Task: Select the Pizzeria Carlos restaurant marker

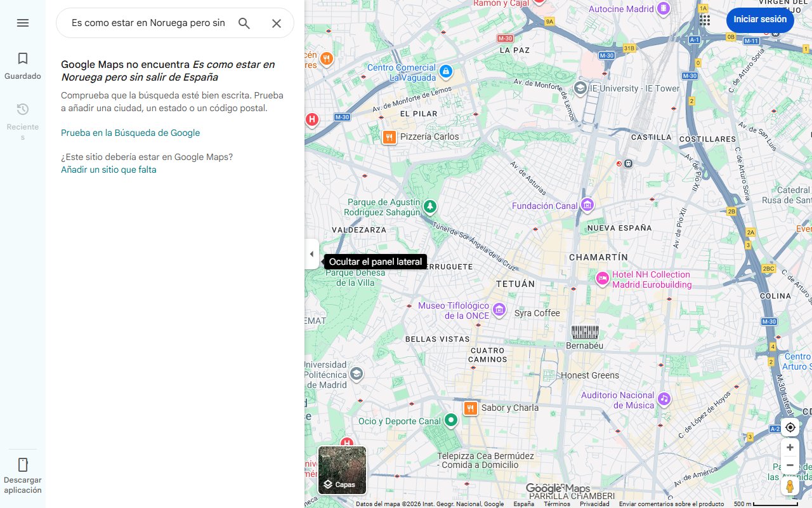Action: point(390,137)
